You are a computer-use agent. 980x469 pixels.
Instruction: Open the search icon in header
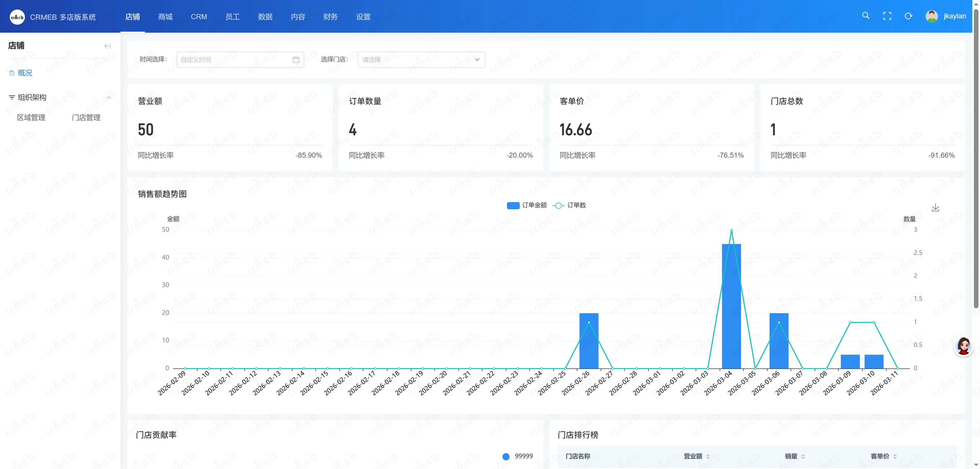[865, 16]
